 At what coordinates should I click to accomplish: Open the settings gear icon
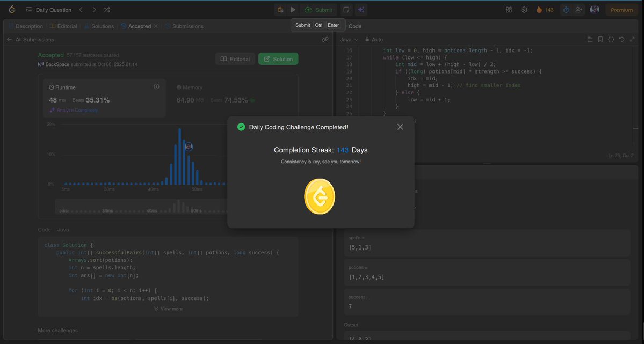coord(524,10)
